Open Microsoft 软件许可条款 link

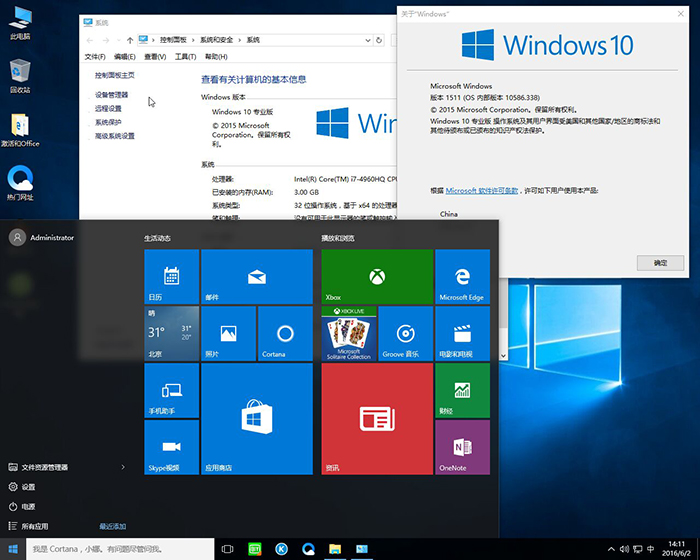coord(482,190)
